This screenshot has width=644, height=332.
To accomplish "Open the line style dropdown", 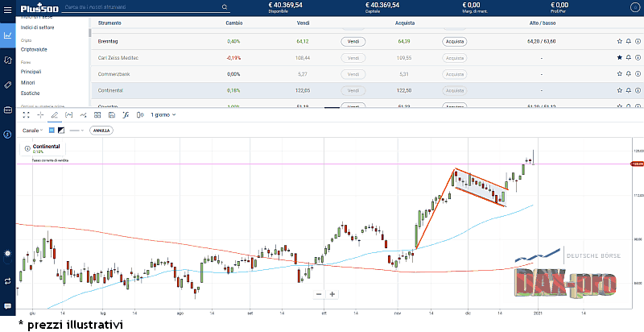I will pyautogui.click(x=76, y=131).
